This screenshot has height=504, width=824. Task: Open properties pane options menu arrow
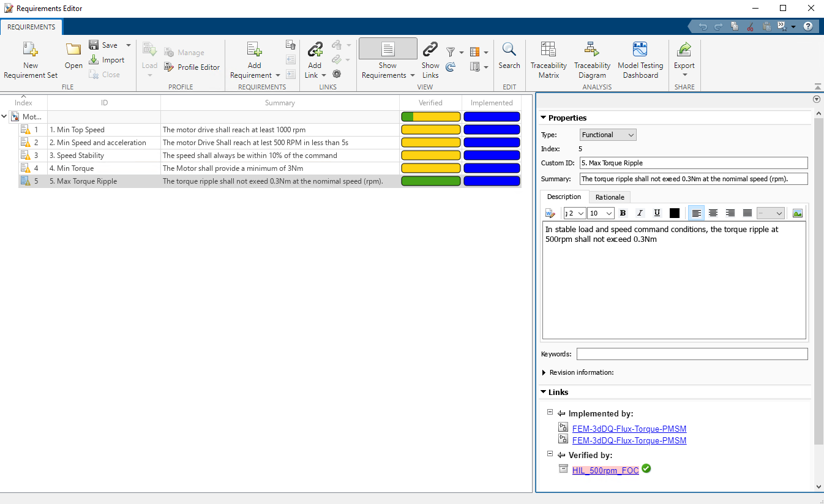pos(816,99)
